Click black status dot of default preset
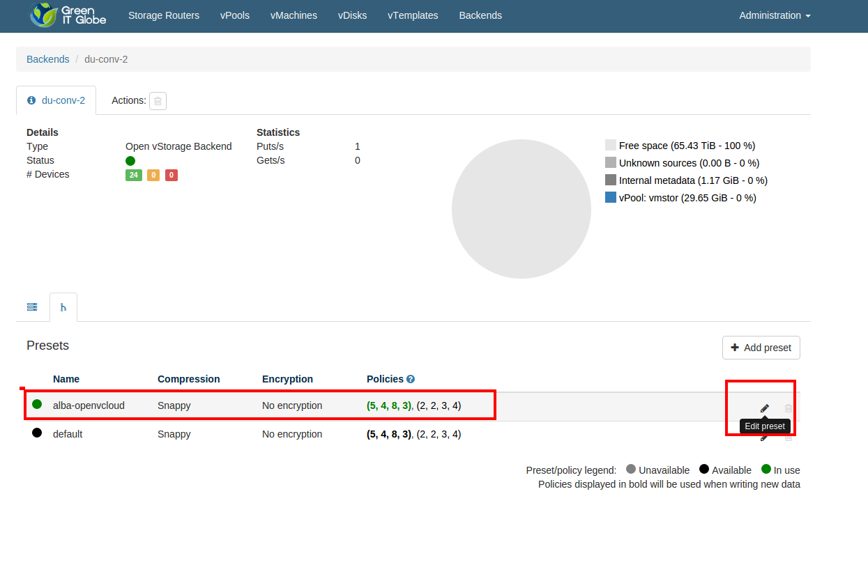Image resolution: width=868 pixels, height=588 pixels. pos(37,433)
